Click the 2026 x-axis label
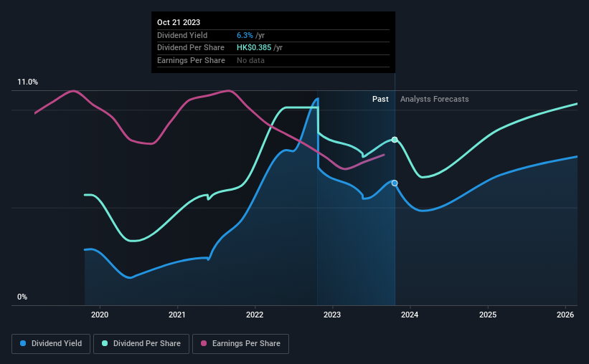The height and width of the screenshot is (364, 589). pyautogui.click(x=565, y=315)
